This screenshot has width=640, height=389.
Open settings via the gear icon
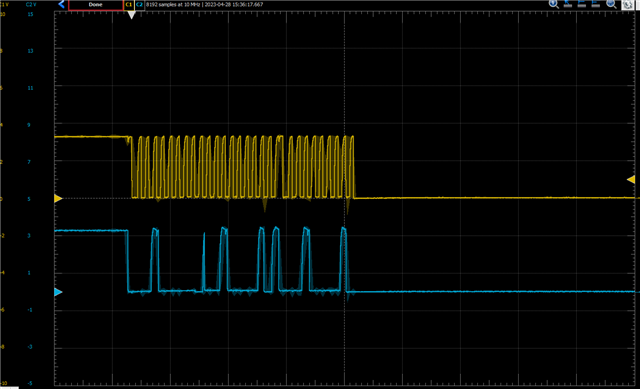click(627, 4)
